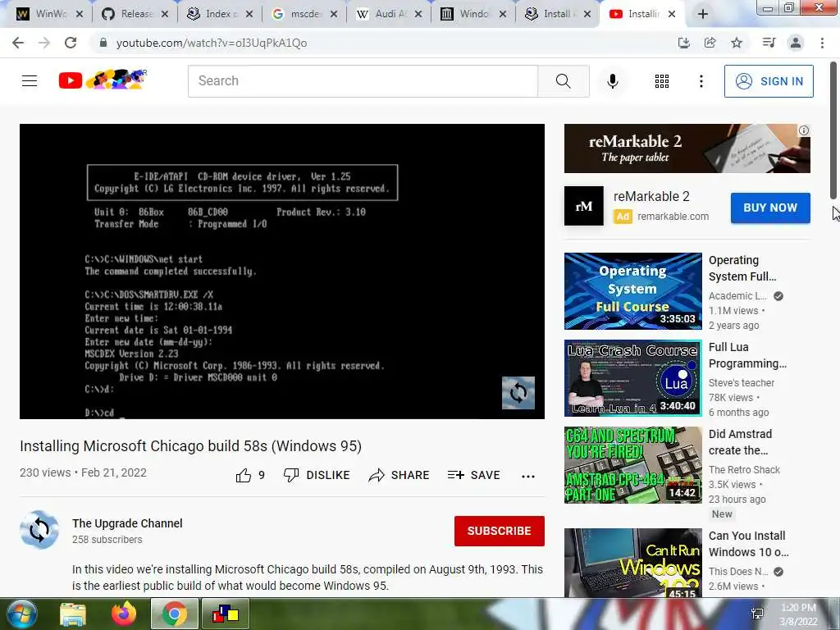Open Lua Crash Course thumbnail
Image resolution: width=840 pixels, height=630 pixels.
pos(632,377)
